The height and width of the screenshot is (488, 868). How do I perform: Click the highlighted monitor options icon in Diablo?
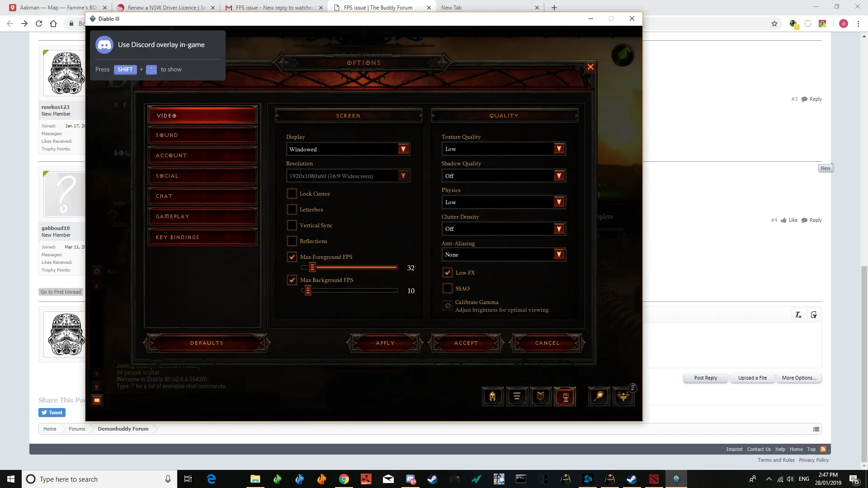[565, 396]
